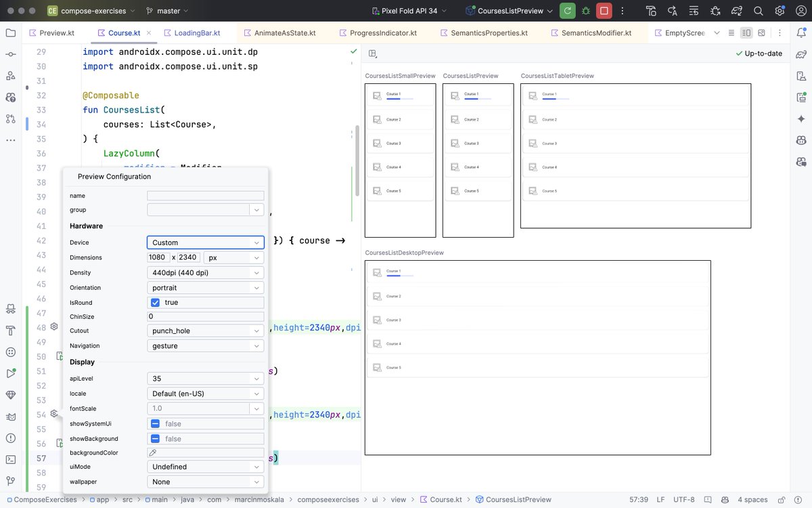
Task: Open the Device dropdown set to Custom
Action: tap(205, 242)
